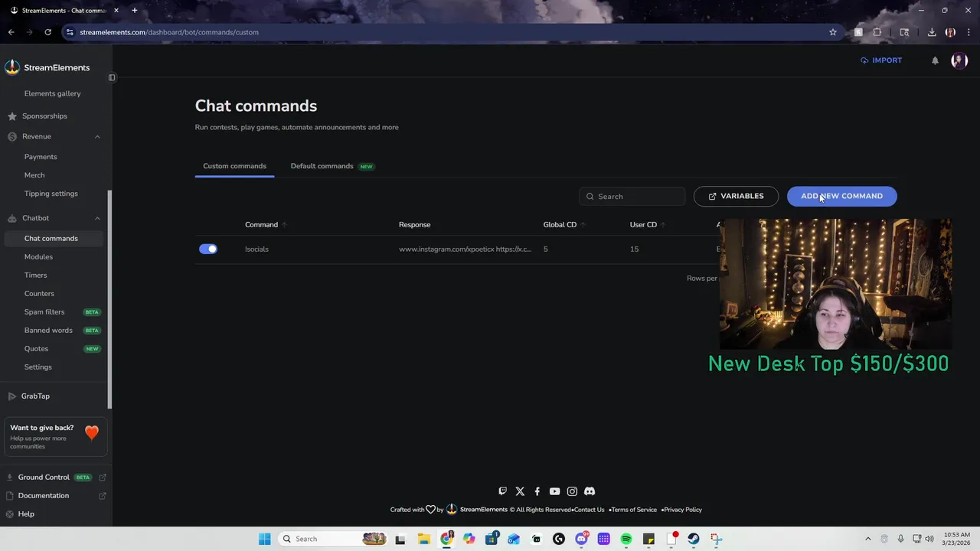
Task: Sort by User CD column
Action: pyautogui.click(x=648, y=224)
